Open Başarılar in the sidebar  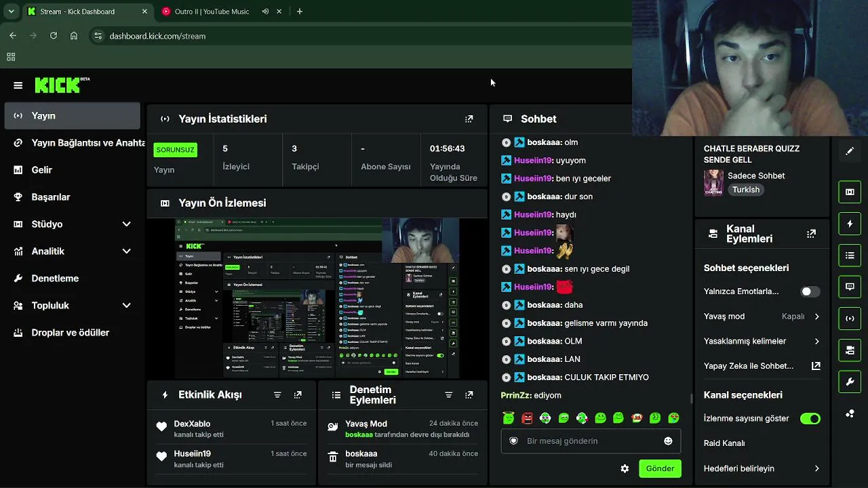coord(72,197)
